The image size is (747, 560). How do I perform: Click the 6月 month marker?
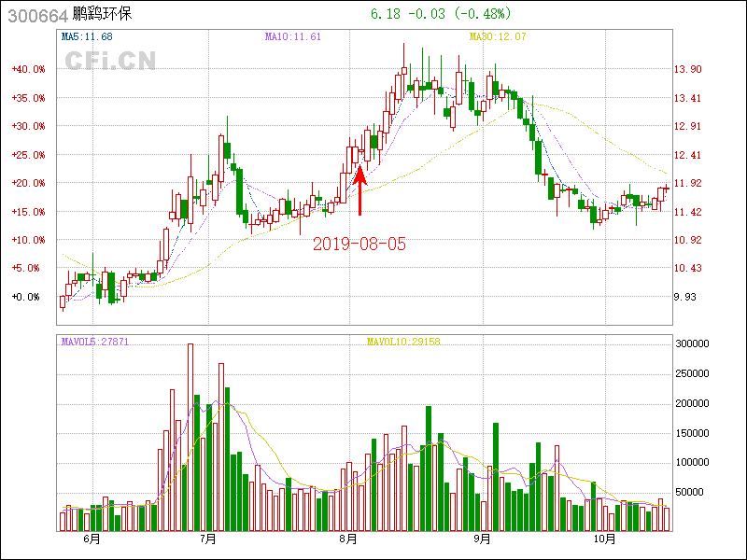92,539
